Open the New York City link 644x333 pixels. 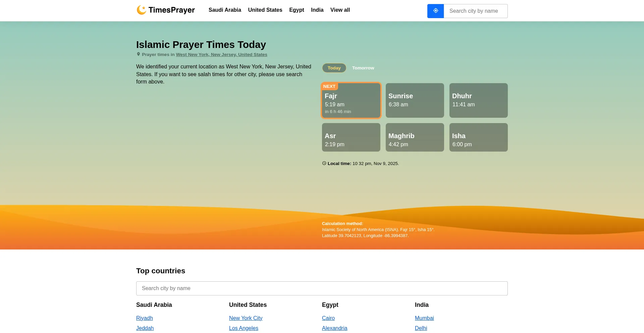click(246, 318)
